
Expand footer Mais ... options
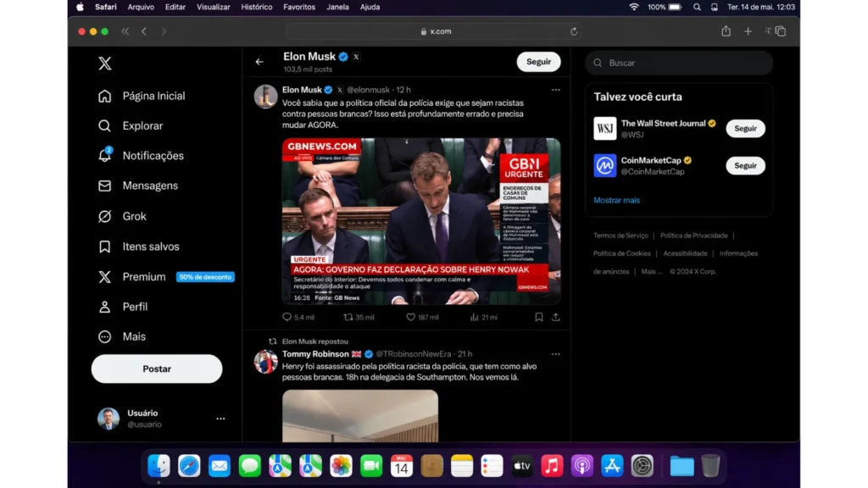point(651,272)
